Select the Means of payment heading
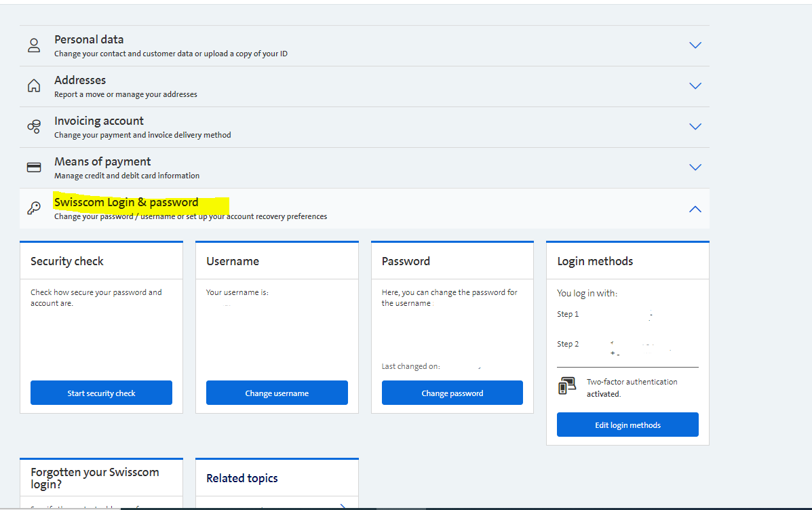Image resolution: width=812 pixels, height=510 pixels. pyautogui.click(x=102, y=162)
